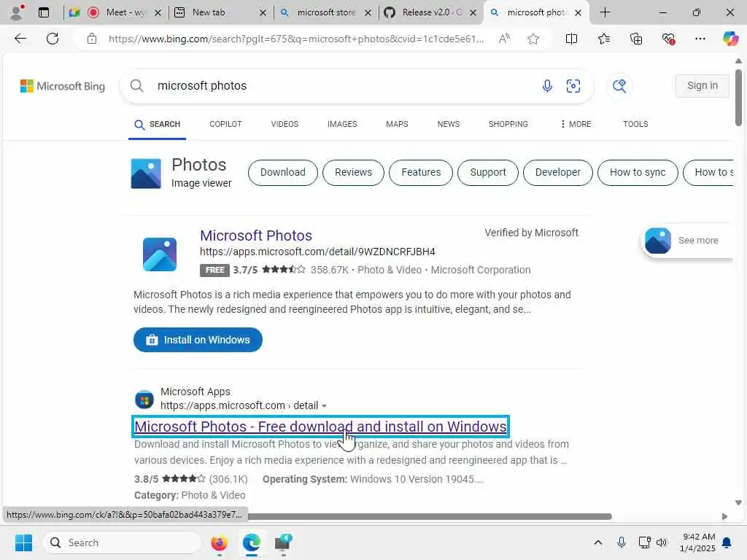Open the Favorites list icon

point(603,39)
